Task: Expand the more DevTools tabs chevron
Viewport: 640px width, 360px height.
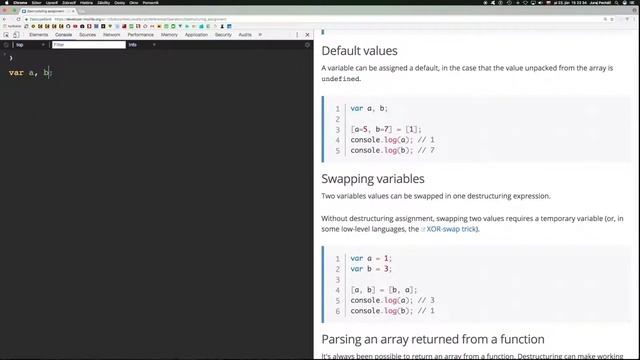Action: [x=260, y=35]
